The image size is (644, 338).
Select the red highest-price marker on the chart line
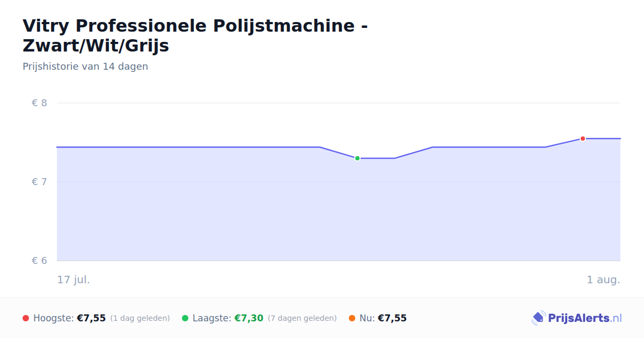click(583, 138)
